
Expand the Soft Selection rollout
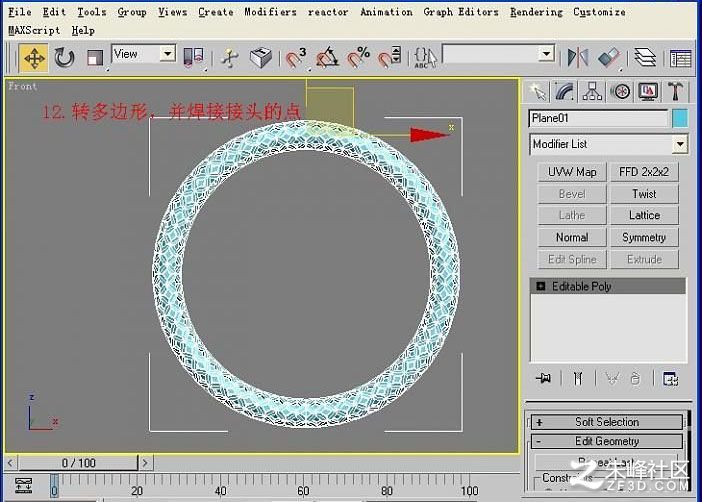pyautogui.click(x=607, y=422)
